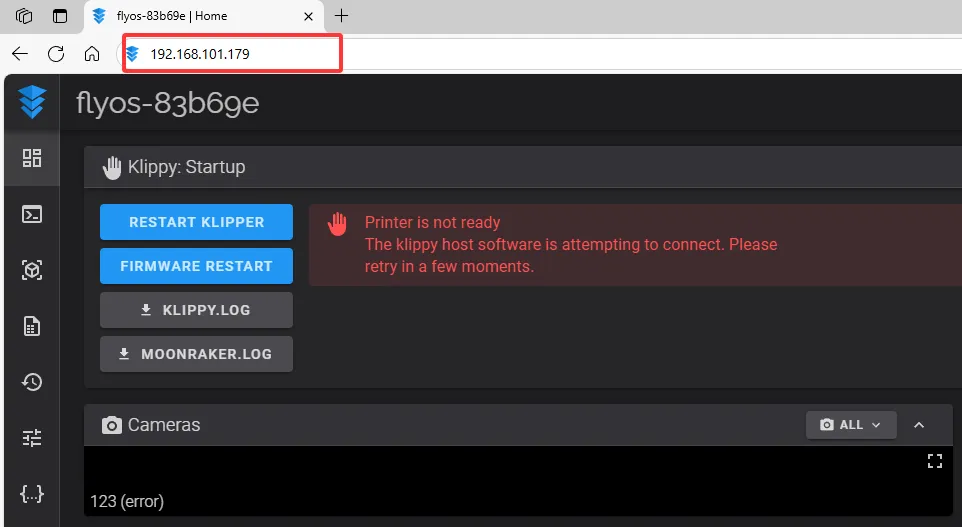Screen dimensions: 962x527
Task: Refresh the browser page
Action: pos(56,54)
